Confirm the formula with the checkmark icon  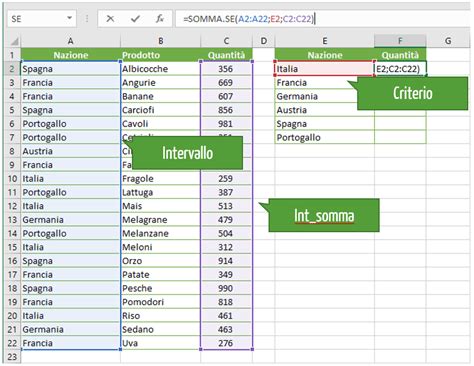click(x=135, y=19)
